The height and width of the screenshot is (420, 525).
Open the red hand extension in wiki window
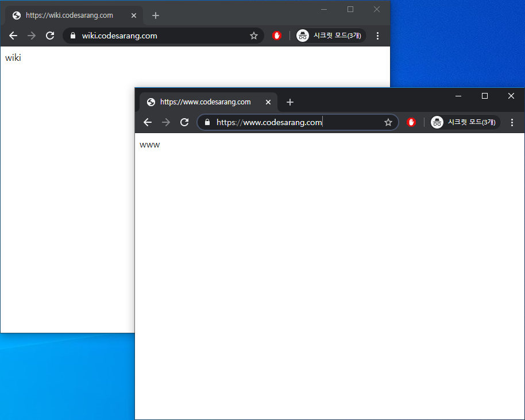click(277, 36)
